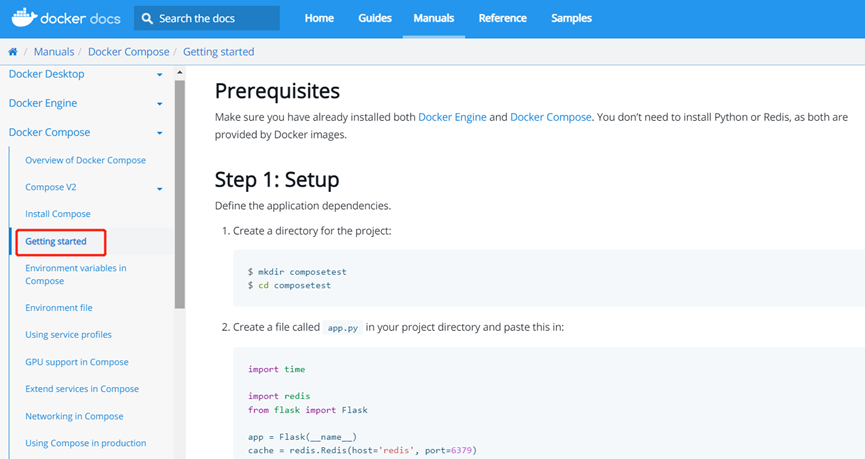Open GPU support in Compose page
Screen dimensions: 865x459
pos(77,362)
